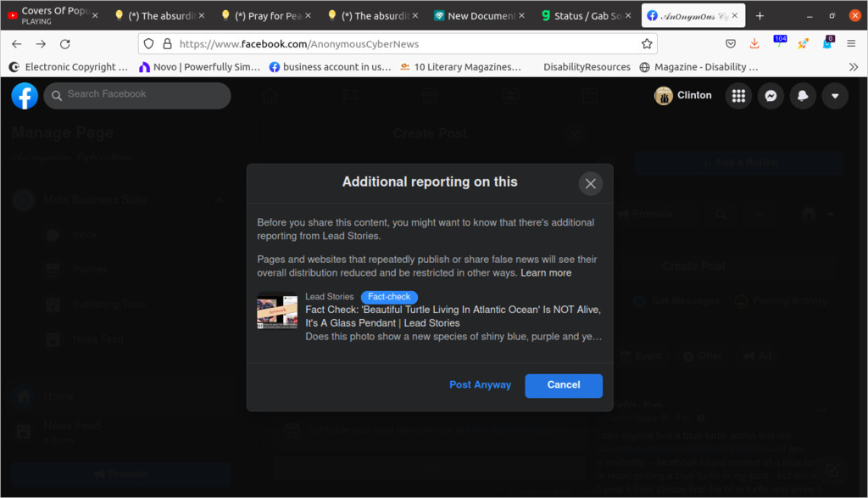Switch to the Pray for Peace tab

tap(264, 16)
